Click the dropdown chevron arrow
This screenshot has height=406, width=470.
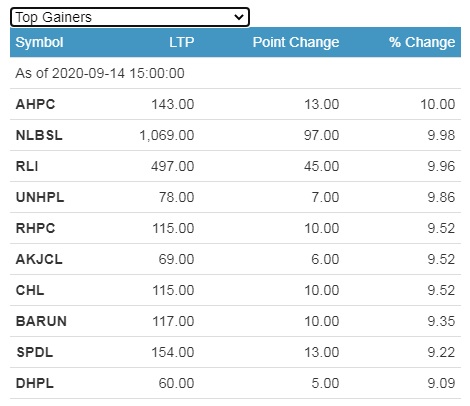[239, 17]
